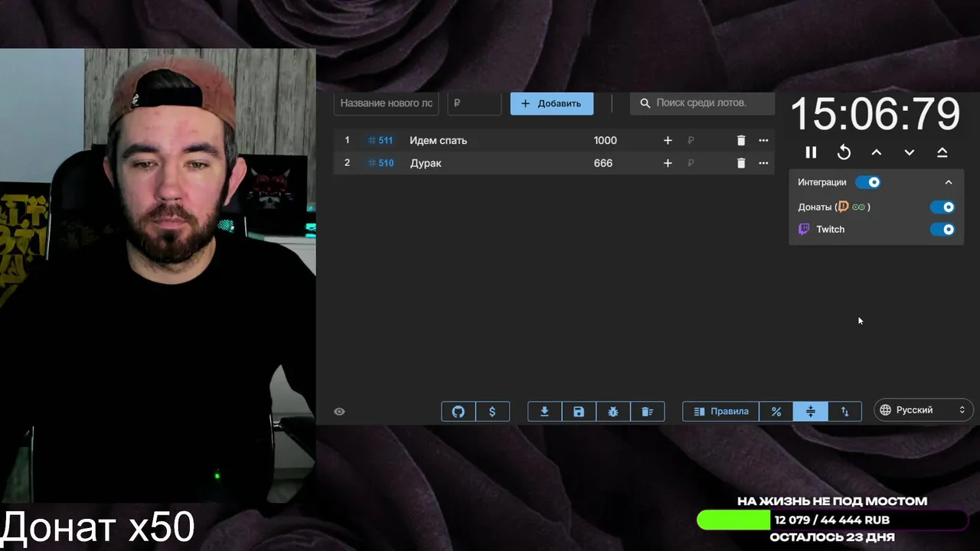
Task: Toggle visibility eye icon
Action: pyautogui.click(x=340, y=412)
